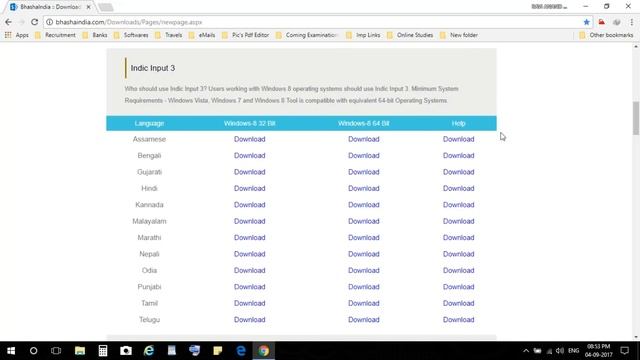Open the Other bookmarks folder
The width and height of the screenshot is (640, 360).
(x=606, y=35)
